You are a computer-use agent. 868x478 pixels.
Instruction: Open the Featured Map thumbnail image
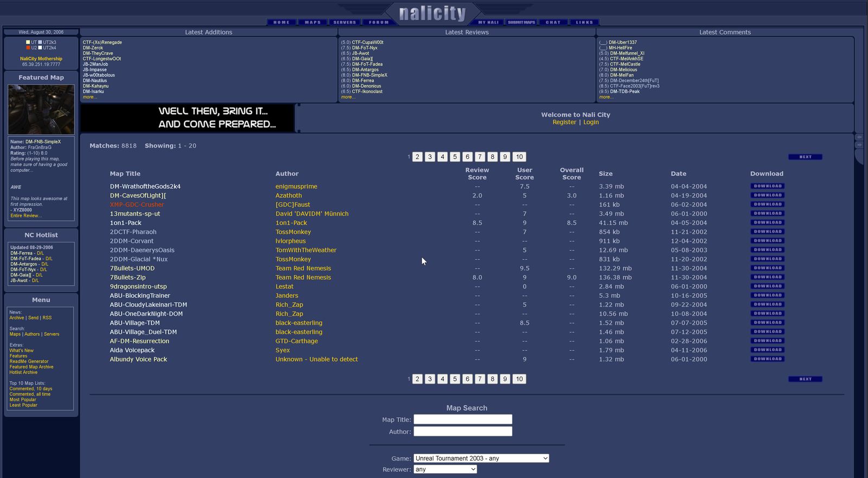point(41,110)
